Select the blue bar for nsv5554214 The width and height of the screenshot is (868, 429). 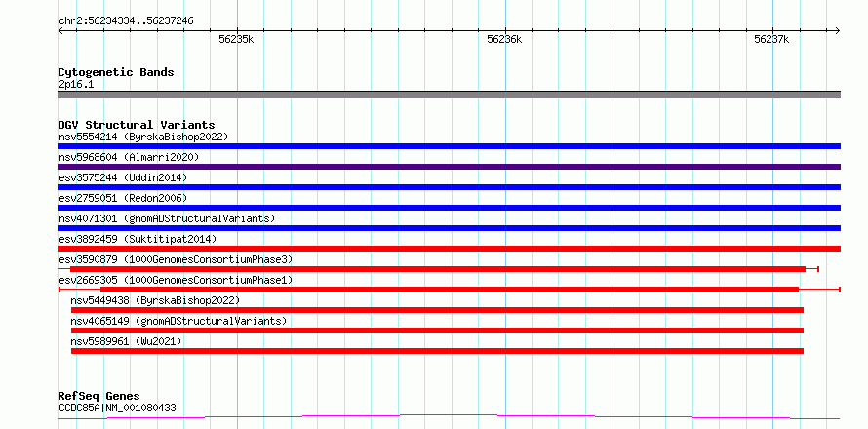click(x=449, y=146)
